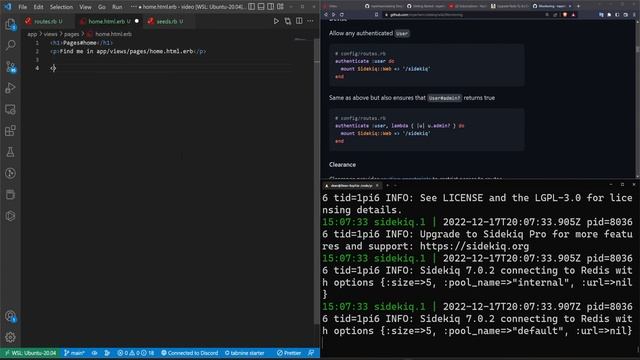Click the eye watch icon in status bar
Image resolution: width=640 pixels, height=360 pixels.
(x=94, y=353)
